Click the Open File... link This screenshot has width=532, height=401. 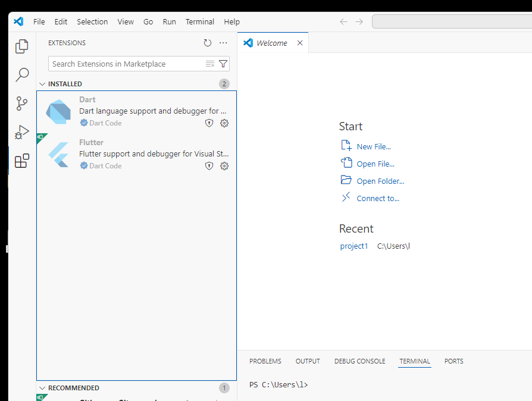(x=375, y=164)
